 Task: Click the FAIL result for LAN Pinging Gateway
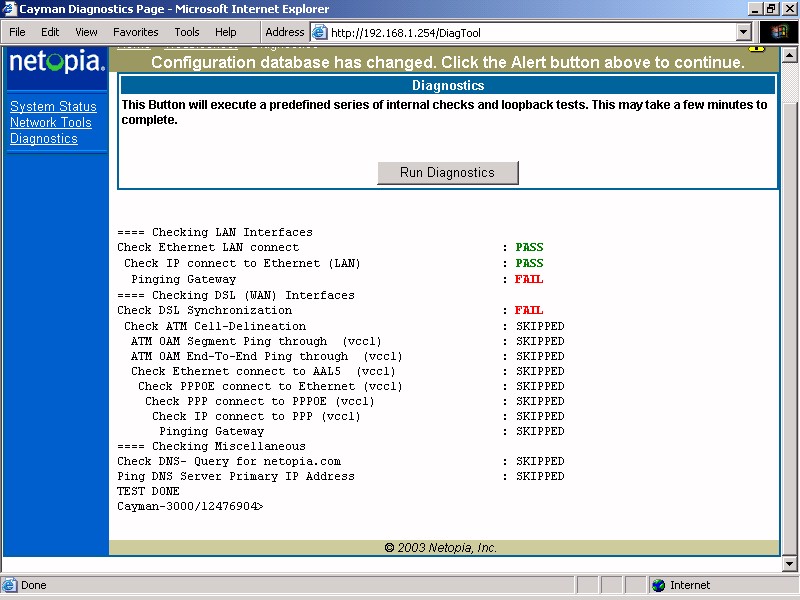529,279
